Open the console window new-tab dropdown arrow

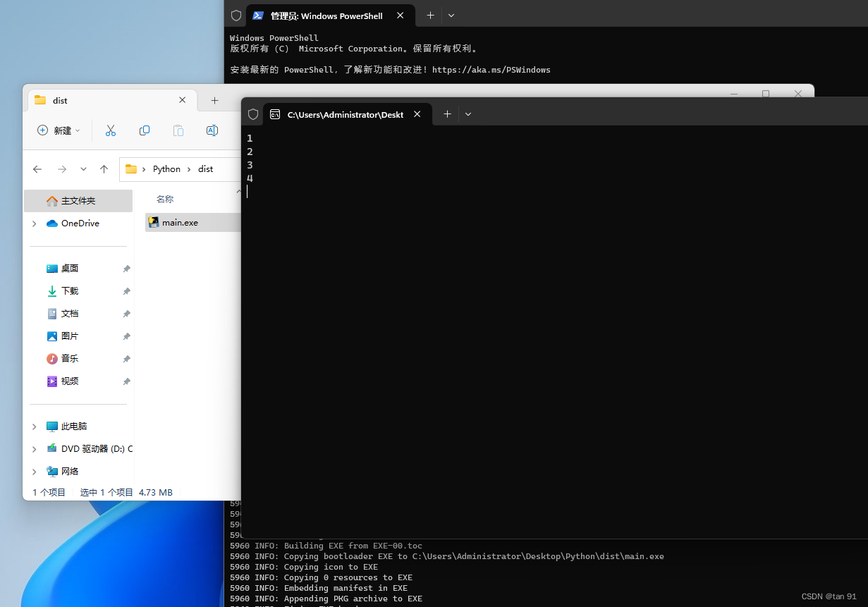[x=468, y=114]
